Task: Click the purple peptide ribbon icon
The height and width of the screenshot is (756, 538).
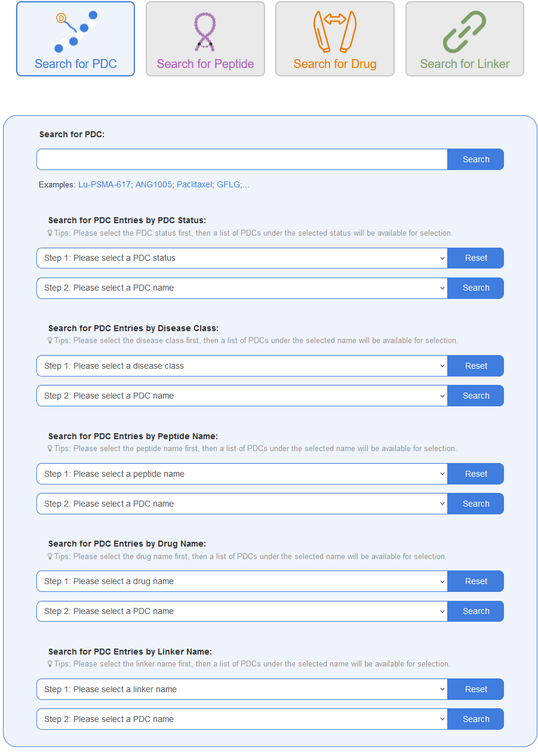Action: pos(205,32)
